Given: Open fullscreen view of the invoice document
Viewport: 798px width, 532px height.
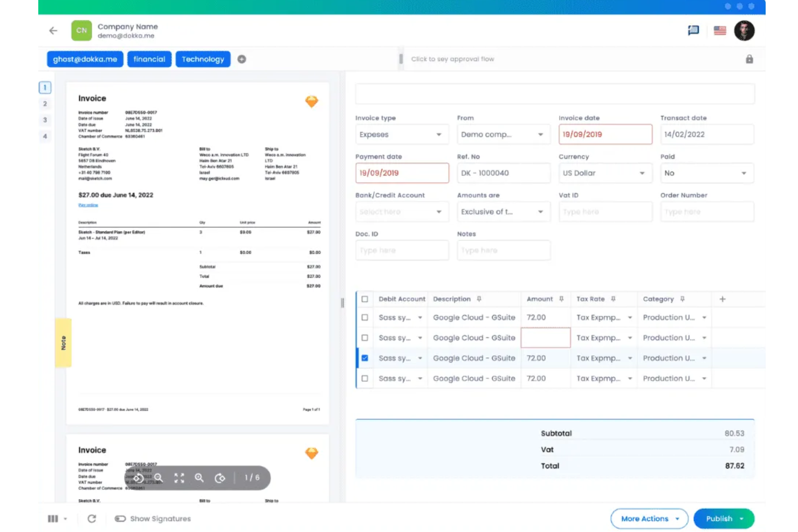Looking at the screenshot, I should (x=180, y=478).
